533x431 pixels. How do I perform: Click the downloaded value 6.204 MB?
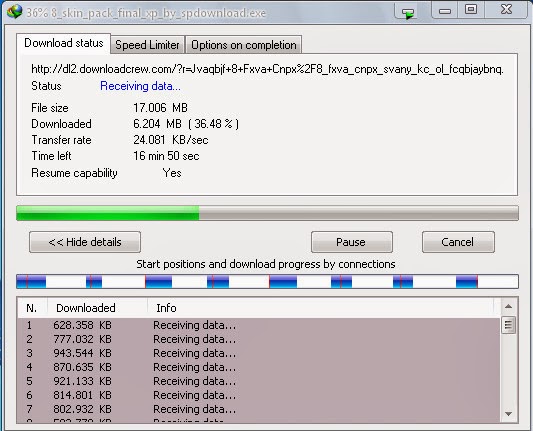click(186, 124)
